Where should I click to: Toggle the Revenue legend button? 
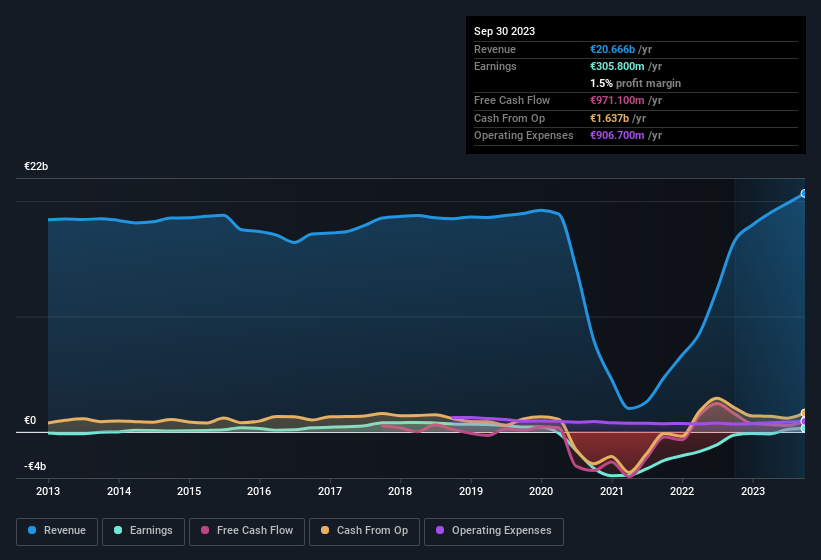[57, 531]
